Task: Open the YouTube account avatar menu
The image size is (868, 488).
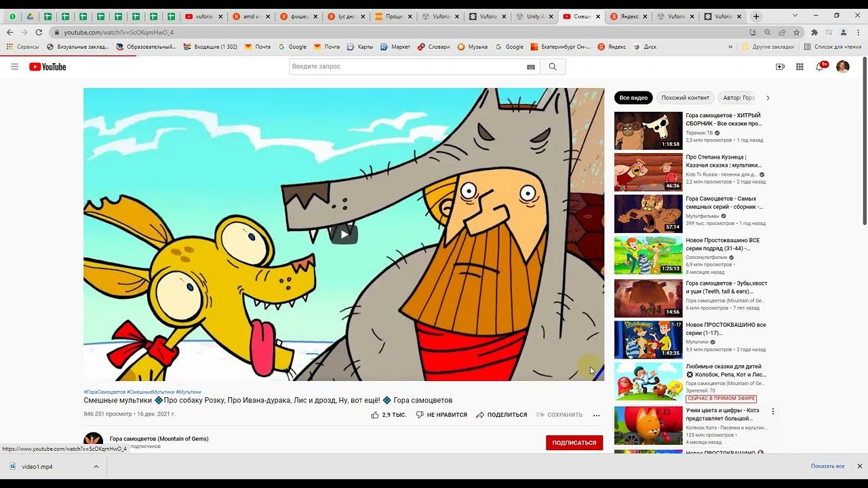Action: coord(842,66)
